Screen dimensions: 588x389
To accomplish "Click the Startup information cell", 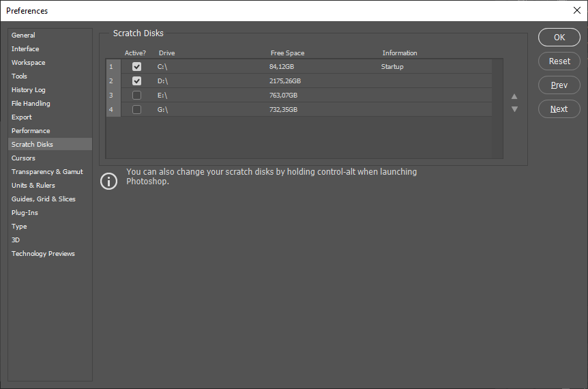I will click(x=392, y=67).
